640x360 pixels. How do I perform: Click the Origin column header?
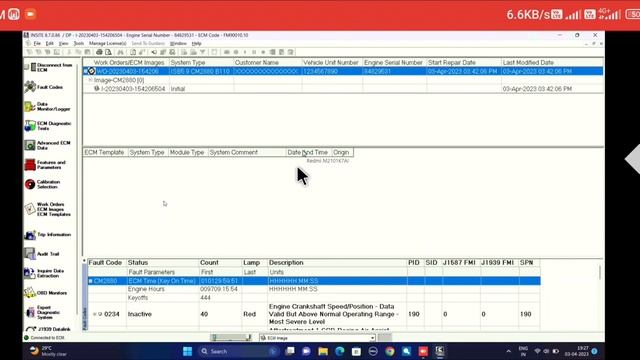point(341,152)
